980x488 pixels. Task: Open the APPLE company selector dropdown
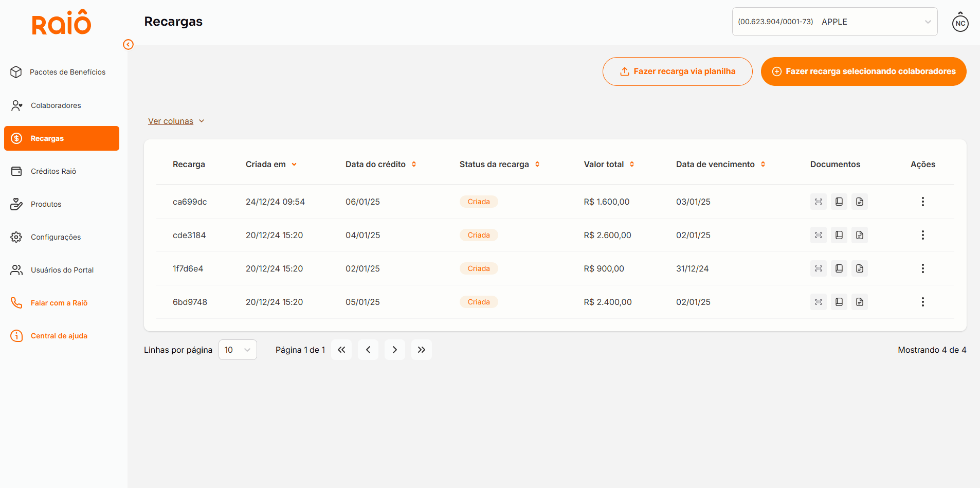pos(834,22)
